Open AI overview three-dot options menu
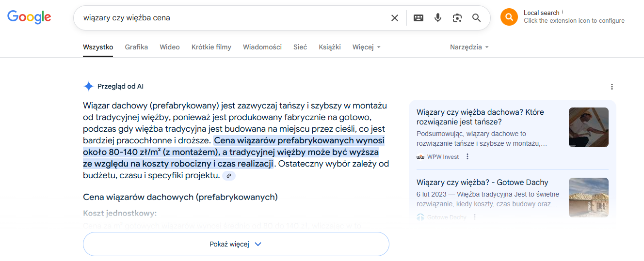Viewport: 644px width, 261px height. click(612, 87)
